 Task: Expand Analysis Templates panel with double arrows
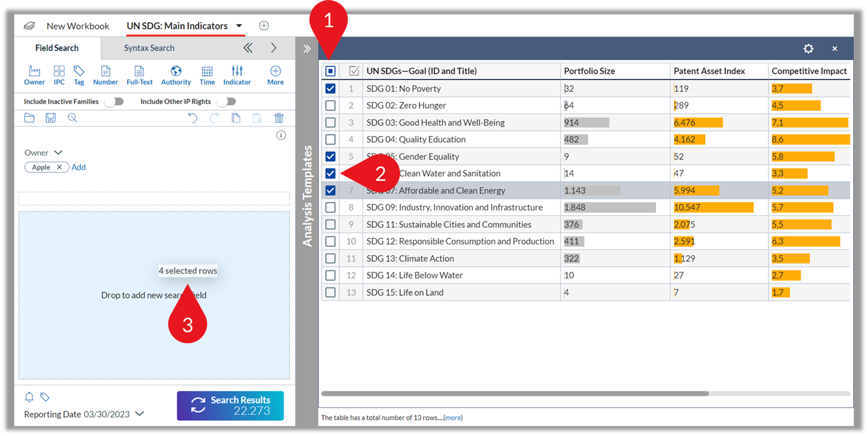click(x=307, y=49)
